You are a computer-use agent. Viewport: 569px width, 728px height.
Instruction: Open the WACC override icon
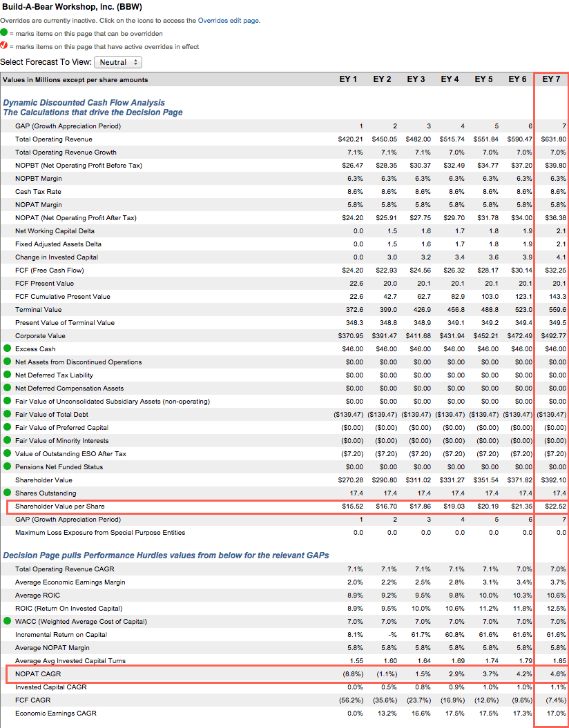point(7,621)
